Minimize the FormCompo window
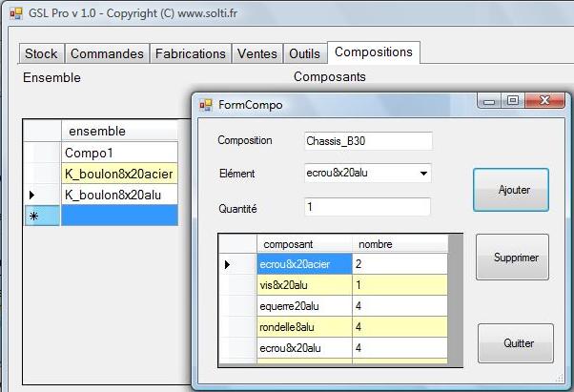The image size is (574, 392). tap(489, 101)
